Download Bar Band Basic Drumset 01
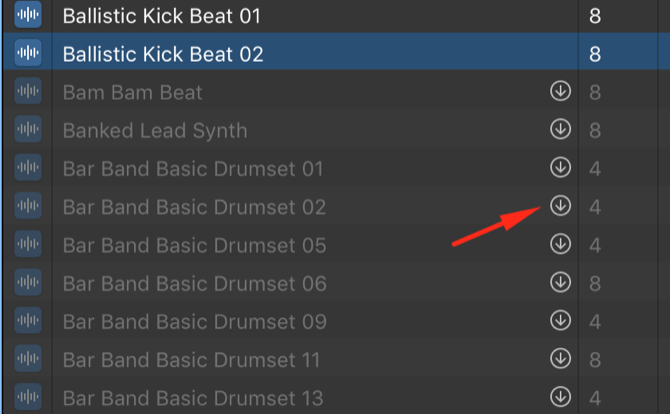Viewport: 670px width, 414px height. click(560, 168)
